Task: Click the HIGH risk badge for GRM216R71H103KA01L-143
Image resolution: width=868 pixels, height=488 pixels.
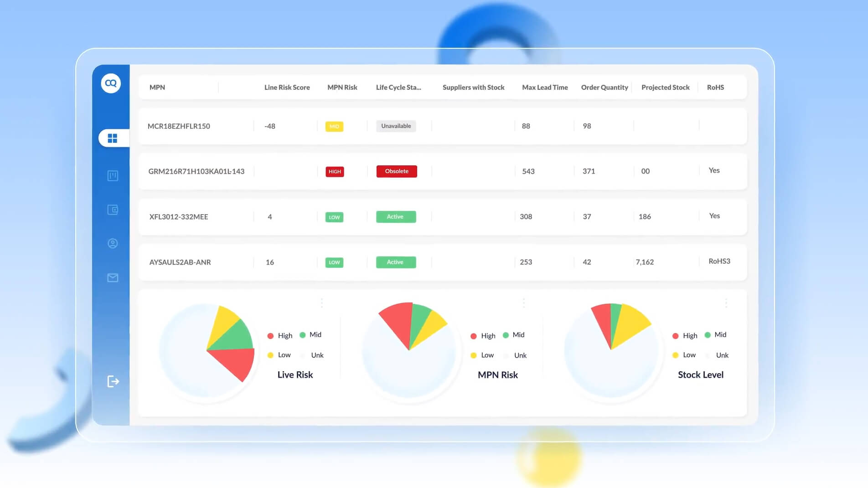Action: [x=335, y=172]
